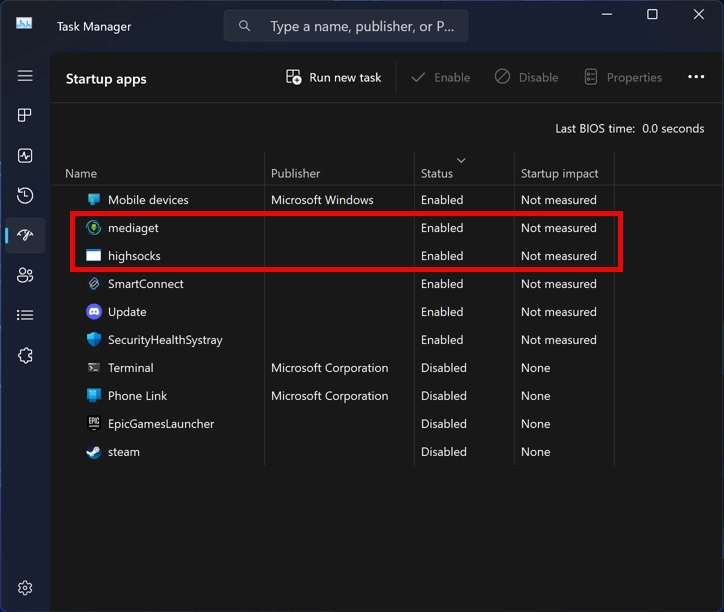The image size is (724, 612).
Task: Sort by Status column header
Action: [437, 173]
